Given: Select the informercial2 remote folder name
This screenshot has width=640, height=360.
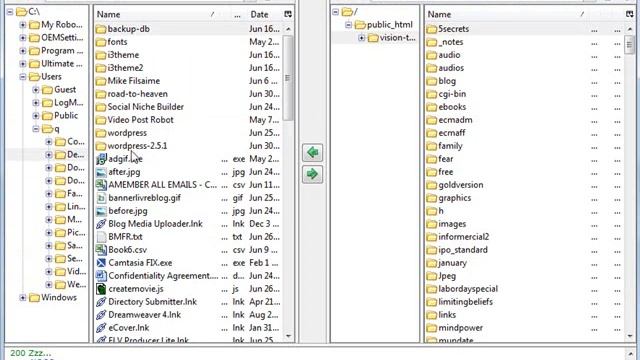Looking at the screenshot, I should tap(464, 237).
